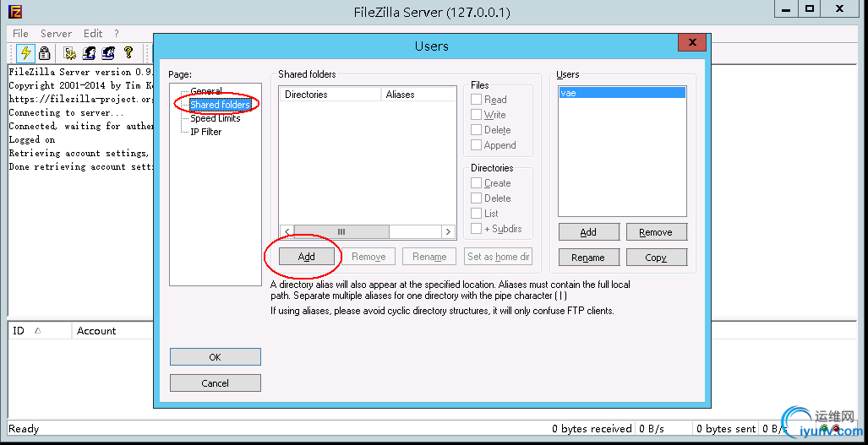
Task: Click the Account column header
Action: (112, 330)
